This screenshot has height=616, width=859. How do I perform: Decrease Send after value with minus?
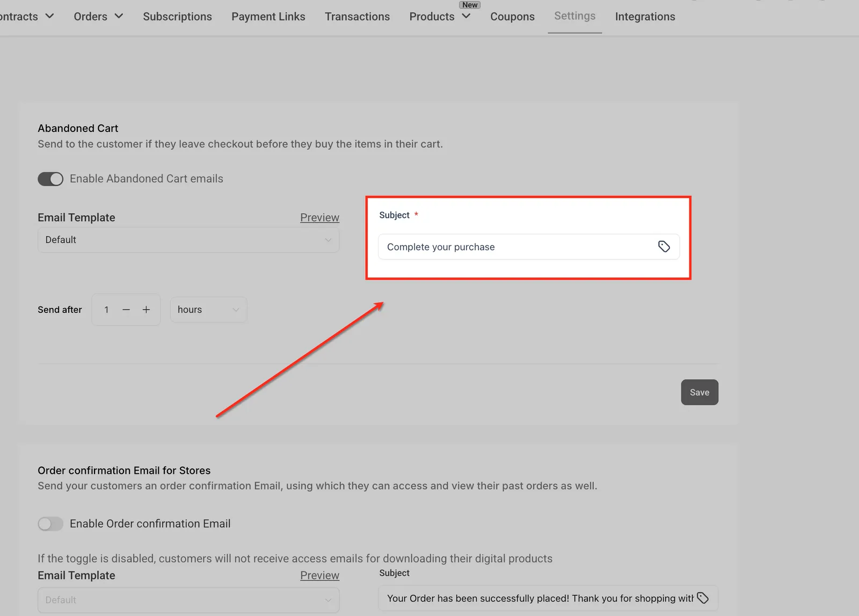pyautogui.click(x=126, y=310)
